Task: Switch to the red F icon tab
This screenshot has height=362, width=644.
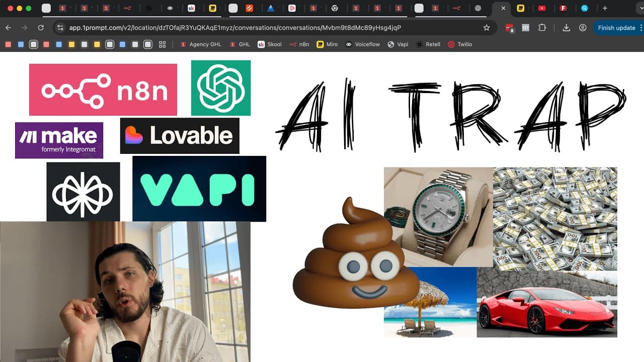Action: coord(563,8)
